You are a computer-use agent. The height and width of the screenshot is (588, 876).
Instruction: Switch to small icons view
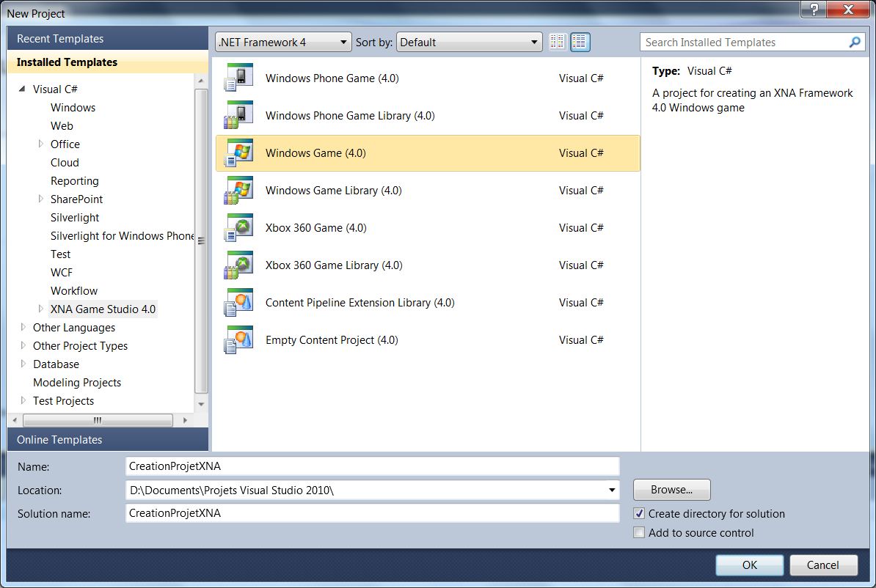[x=558, y=42]
